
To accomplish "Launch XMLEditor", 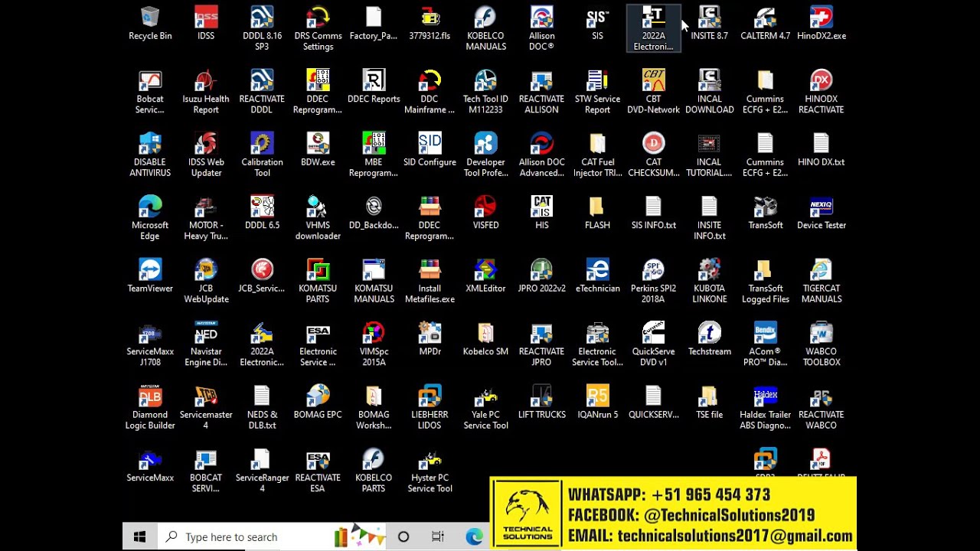I will click(485, 276).
